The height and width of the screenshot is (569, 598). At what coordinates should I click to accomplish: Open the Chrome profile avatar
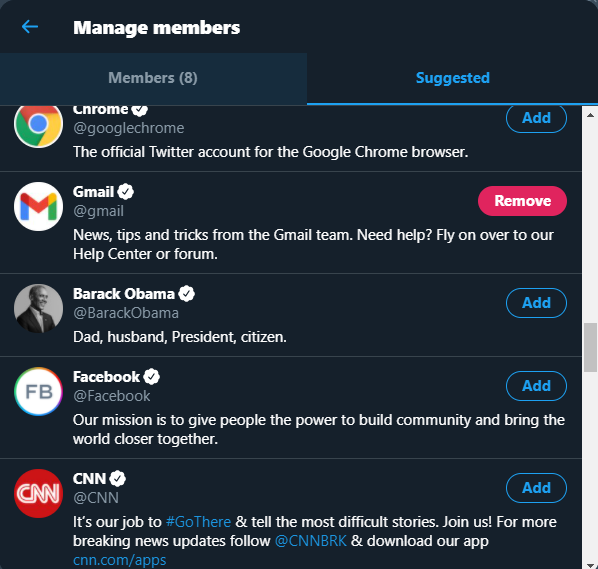click(38, 125)
